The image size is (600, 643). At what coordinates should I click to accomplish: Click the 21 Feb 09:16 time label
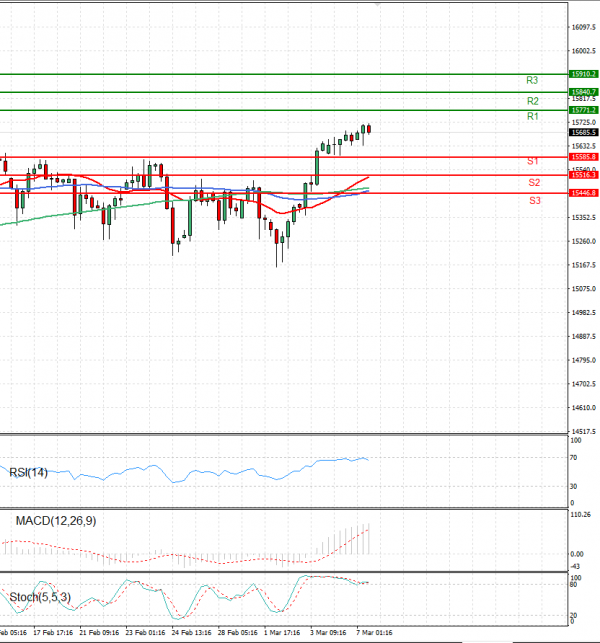tap(99, 632)
